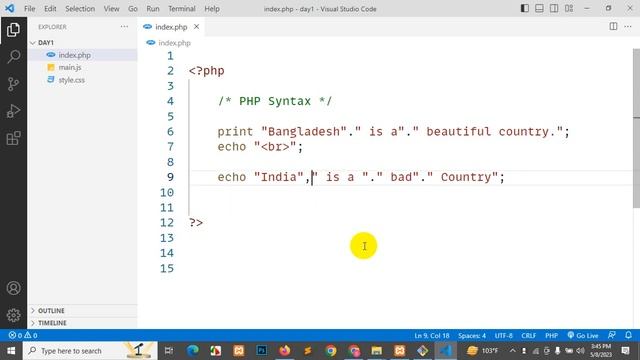The image size is (640, 360).
Task: Open Task View in the taskbar
Action: coord(169,351)
